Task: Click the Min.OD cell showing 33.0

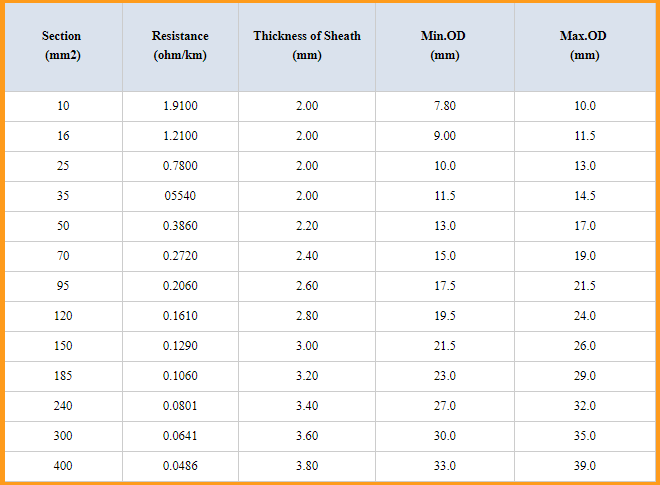Action: [444, 466]
